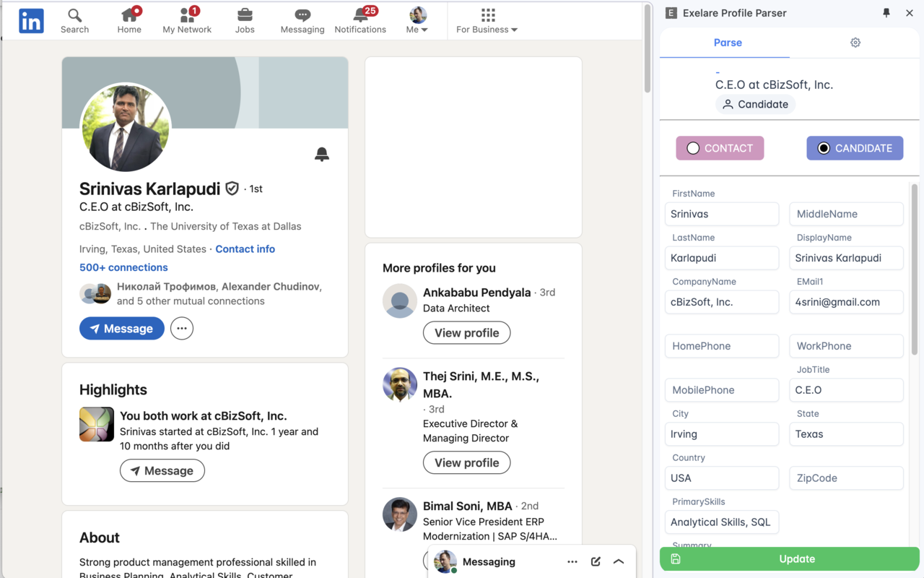Click the Candidate tag chip
The height and width of the screenshot is (578, 924).
tap(755, 104)
